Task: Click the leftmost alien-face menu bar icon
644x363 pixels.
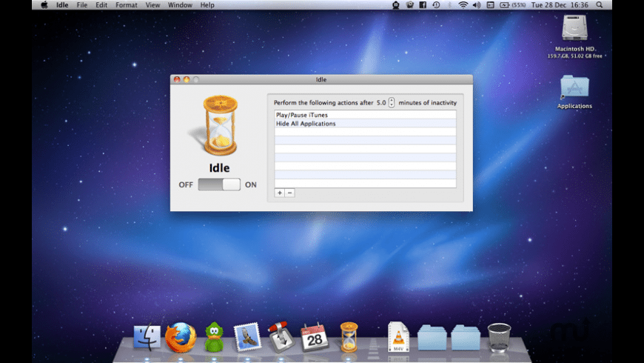Action: tap(396, 5)
